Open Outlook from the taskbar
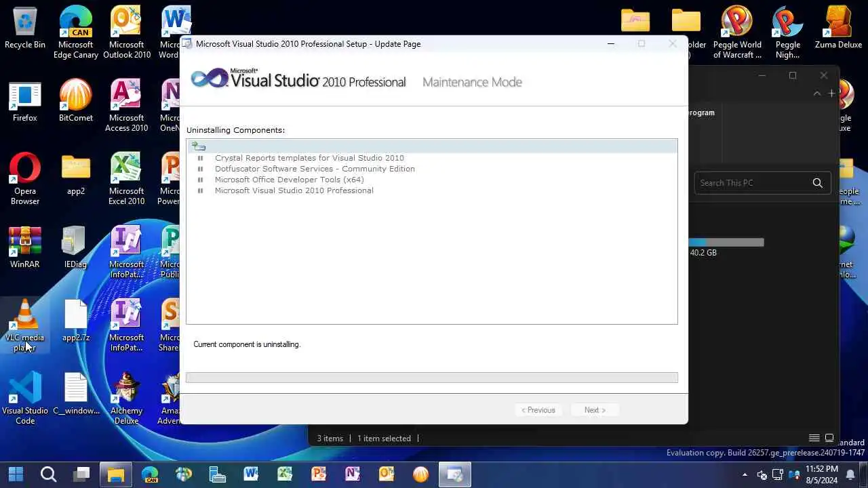The height and width of the screenshot is (488, 868). pos(387,474)
